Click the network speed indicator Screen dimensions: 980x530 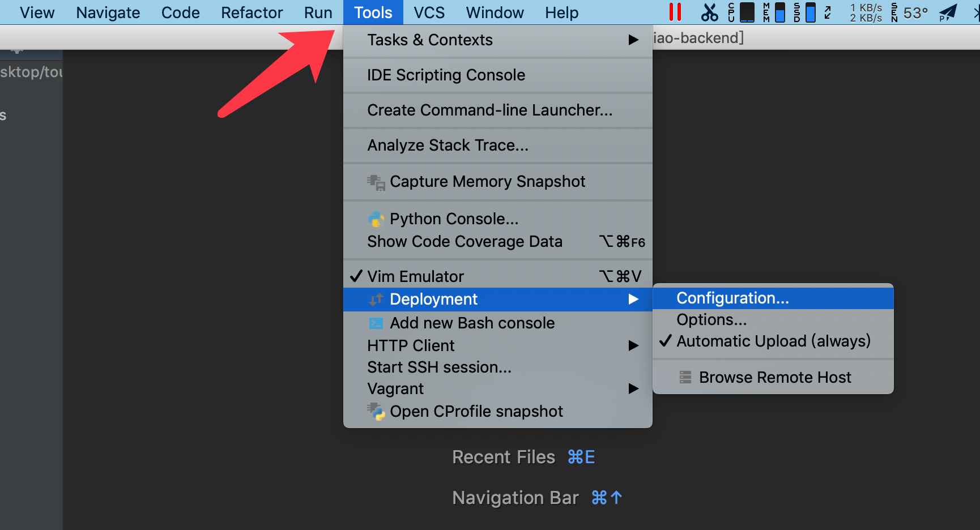pyautogui.click(x=866, y=12)
